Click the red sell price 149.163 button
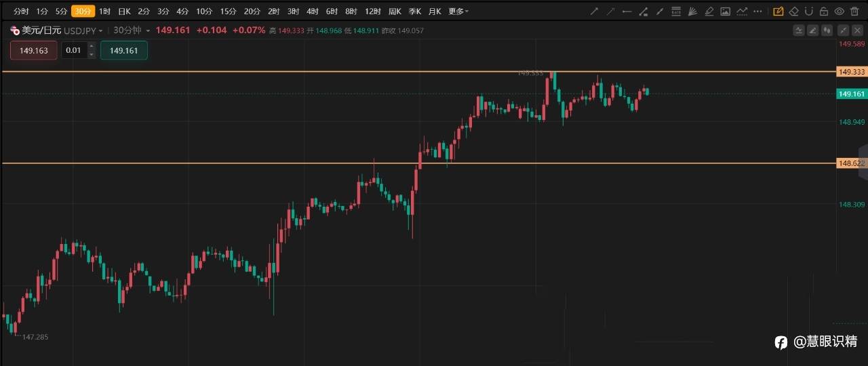The width and height of the screenshot is (868, 366). coord(34,51)
